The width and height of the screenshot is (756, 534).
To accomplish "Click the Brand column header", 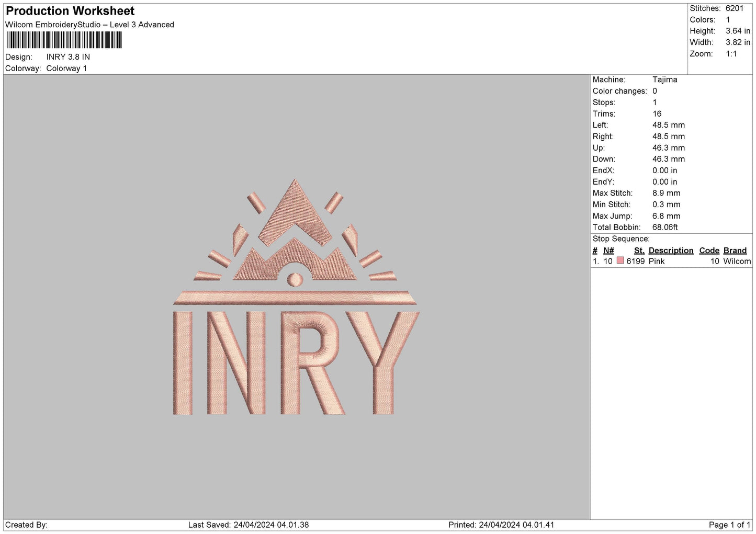I will (735, 251).
